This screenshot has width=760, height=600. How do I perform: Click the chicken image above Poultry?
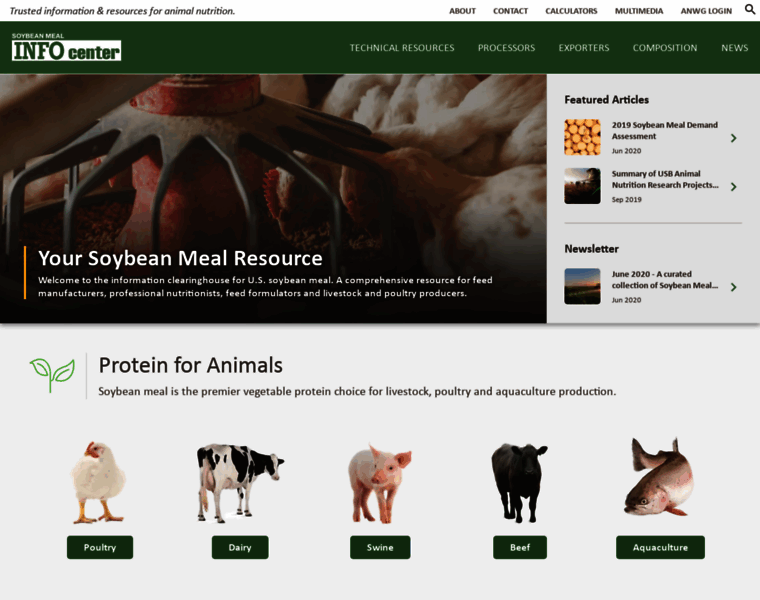(x=98, y=482)
